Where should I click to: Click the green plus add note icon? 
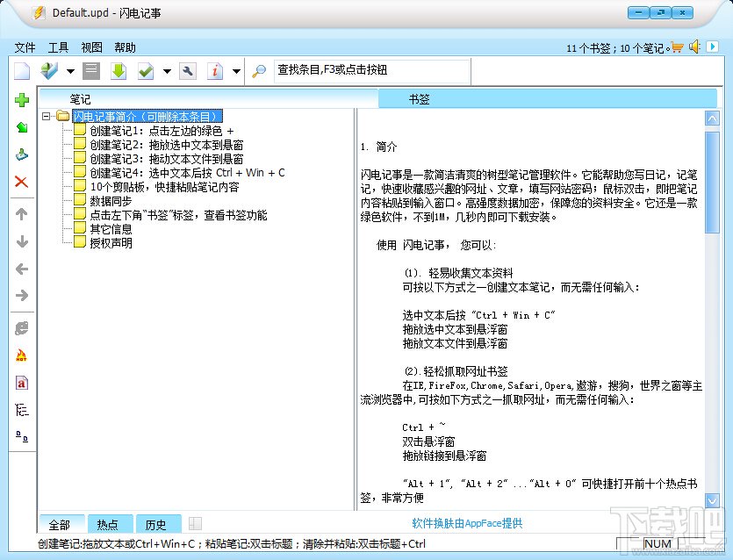[22, 100]
